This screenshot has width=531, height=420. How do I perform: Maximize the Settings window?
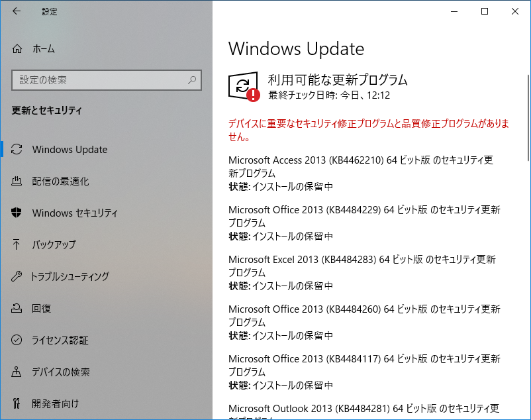pos(485,11)
